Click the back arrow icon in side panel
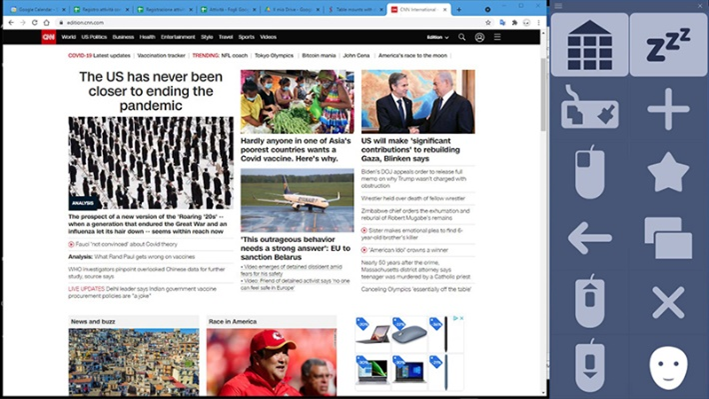The width and height of the screenshot is (709, 399). tap(590, 238)
